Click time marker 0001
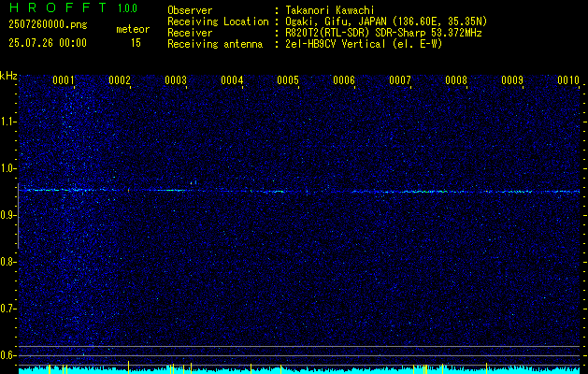This screenshot has width=588, height=374. pyautogui.click(x=63, y=80)
